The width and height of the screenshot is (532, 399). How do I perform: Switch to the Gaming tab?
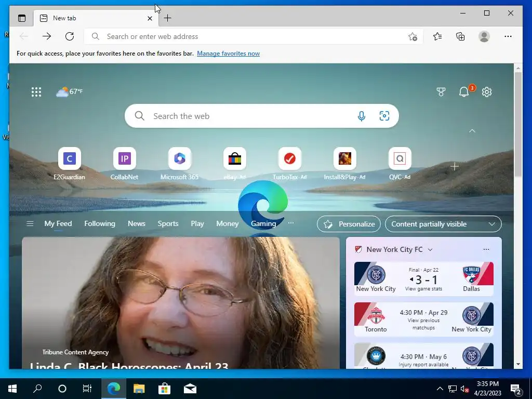point(263,223)
